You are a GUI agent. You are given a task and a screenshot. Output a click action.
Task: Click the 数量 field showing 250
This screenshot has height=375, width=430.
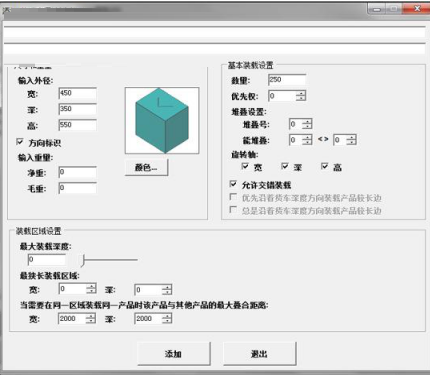pyautogui.click(x=287, y=80)
